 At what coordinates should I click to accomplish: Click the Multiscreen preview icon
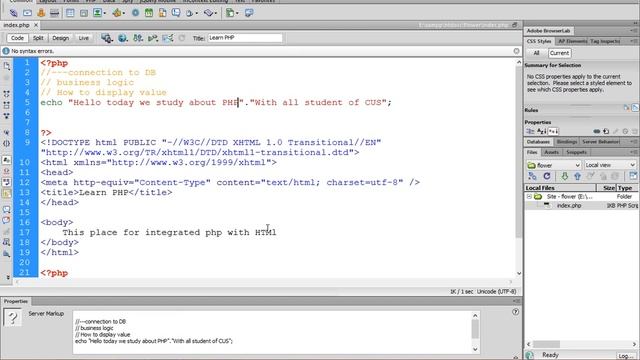coord(107,38)
